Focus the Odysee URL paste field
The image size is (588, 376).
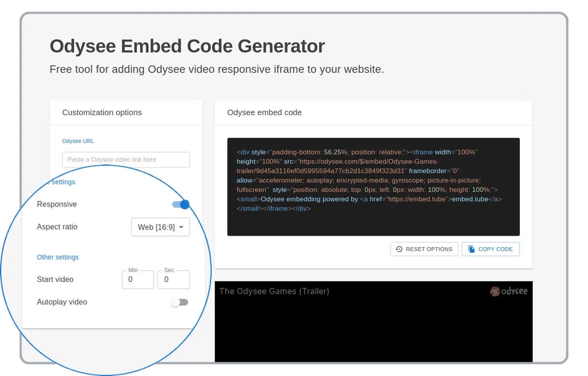point(125,160)
